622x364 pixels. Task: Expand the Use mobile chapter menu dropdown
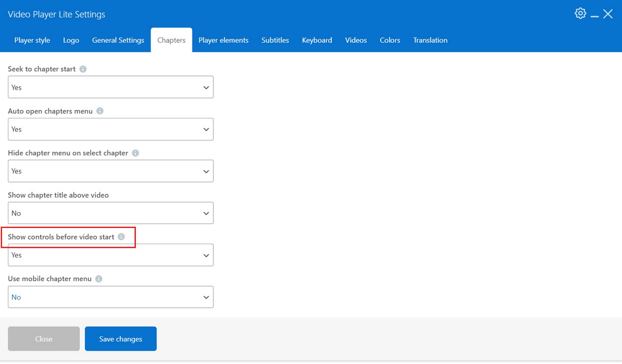tap(111, 297)
